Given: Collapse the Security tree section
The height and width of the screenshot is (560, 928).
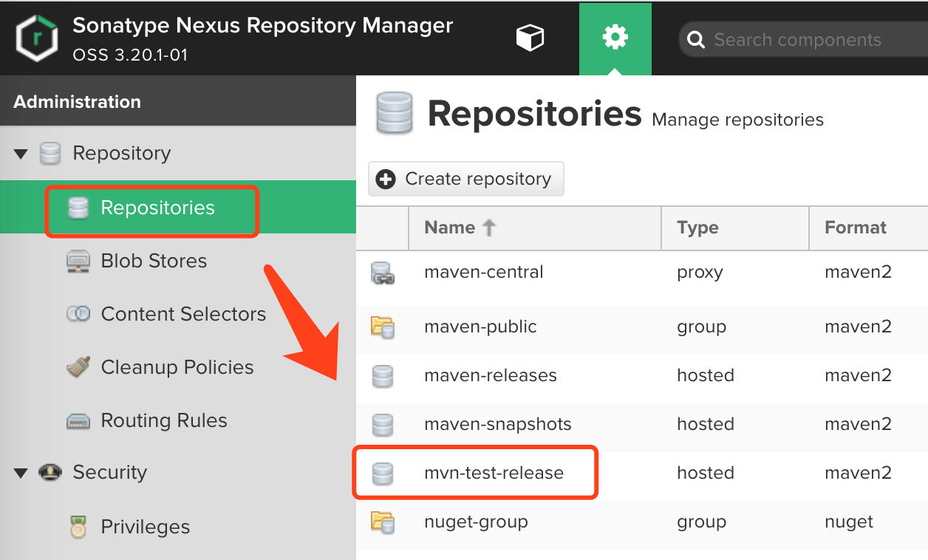Looking at the screenshot, I should click(x=21, y=473).
